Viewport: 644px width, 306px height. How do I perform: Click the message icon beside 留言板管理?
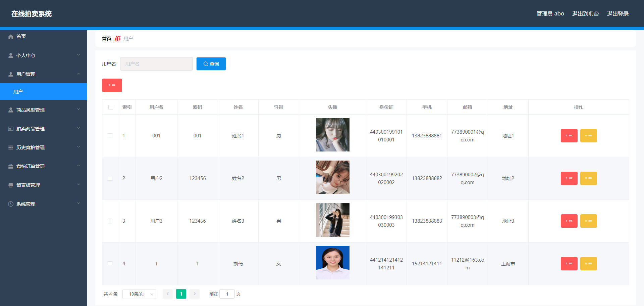pyautogui.click(x=11, y=185)
